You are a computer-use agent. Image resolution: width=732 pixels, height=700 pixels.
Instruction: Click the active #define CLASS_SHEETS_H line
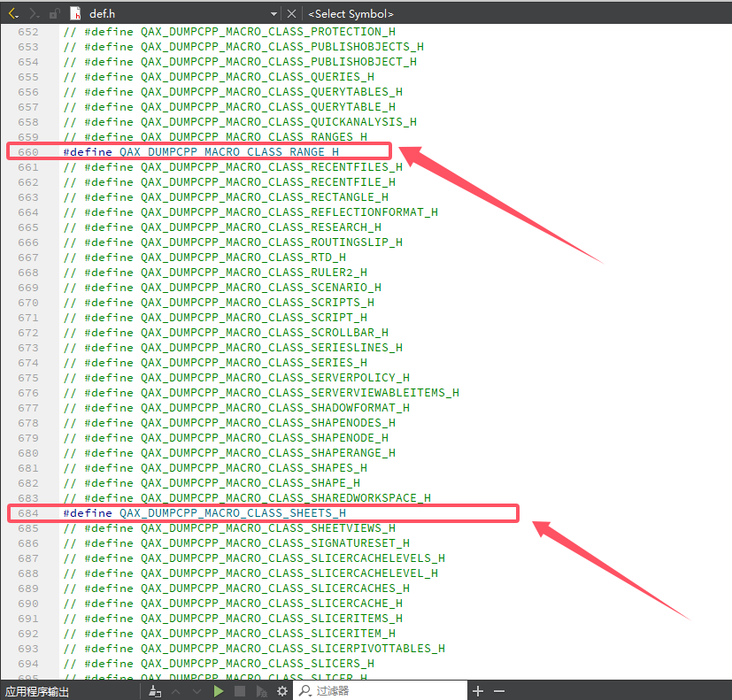tap(204, 513)
